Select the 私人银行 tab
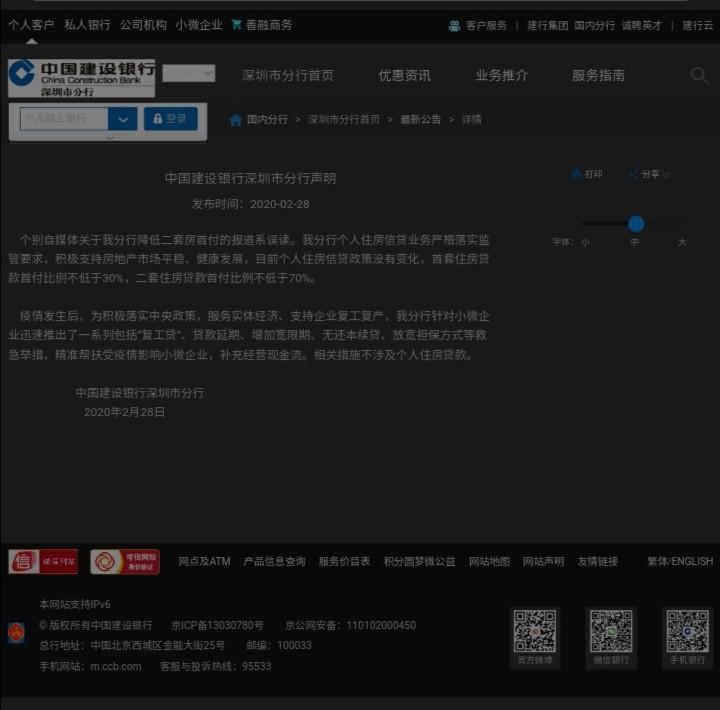 coord(87,25)
